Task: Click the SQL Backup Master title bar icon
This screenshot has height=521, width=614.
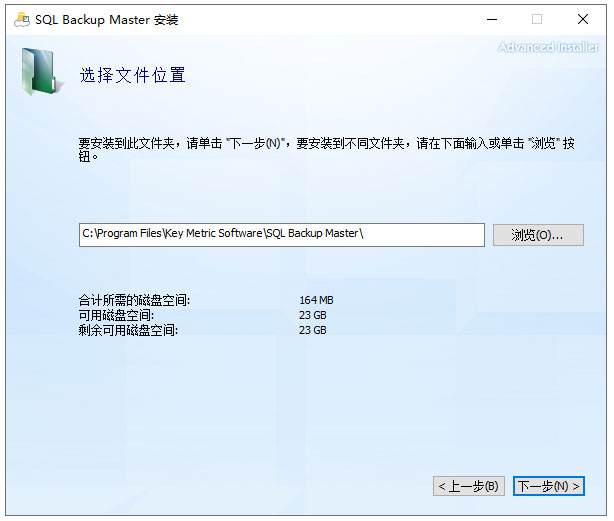Action: click(x=22, y=20)
